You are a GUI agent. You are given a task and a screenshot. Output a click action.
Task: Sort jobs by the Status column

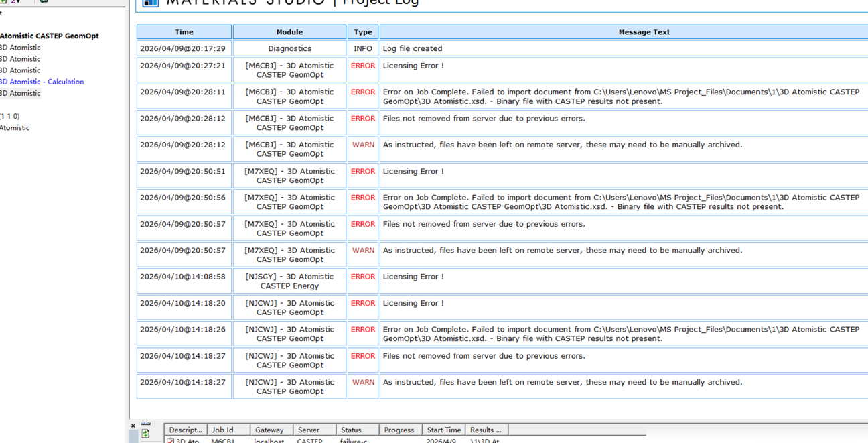(x=358, y=430)
